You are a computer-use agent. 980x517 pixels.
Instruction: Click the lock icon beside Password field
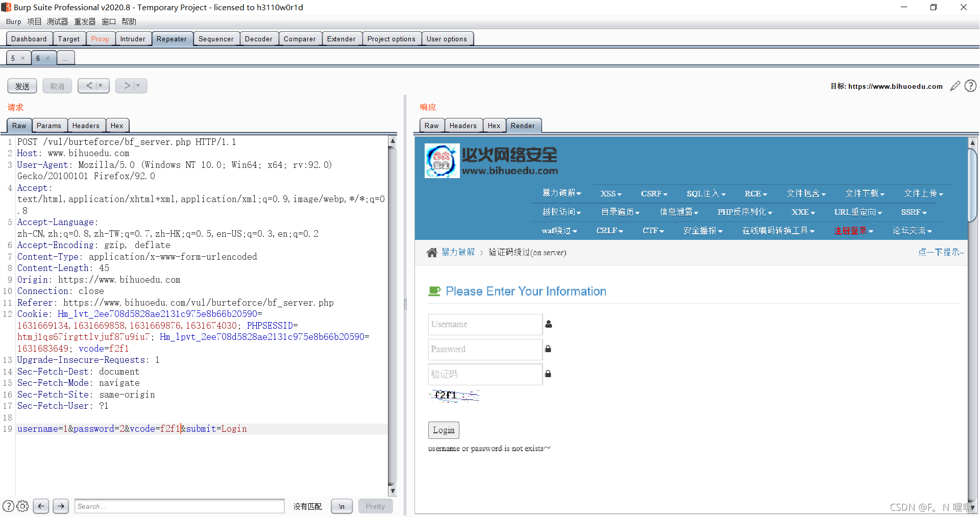548,349
